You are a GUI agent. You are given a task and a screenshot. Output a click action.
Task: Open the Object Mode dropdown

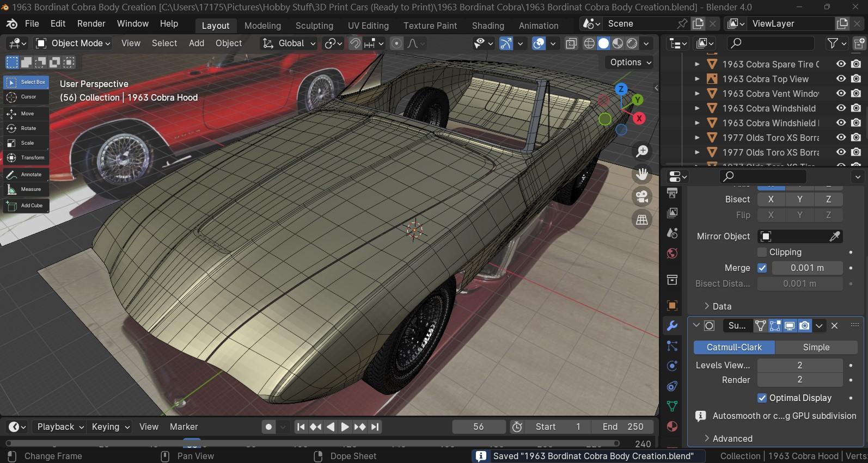coord(73,44)
